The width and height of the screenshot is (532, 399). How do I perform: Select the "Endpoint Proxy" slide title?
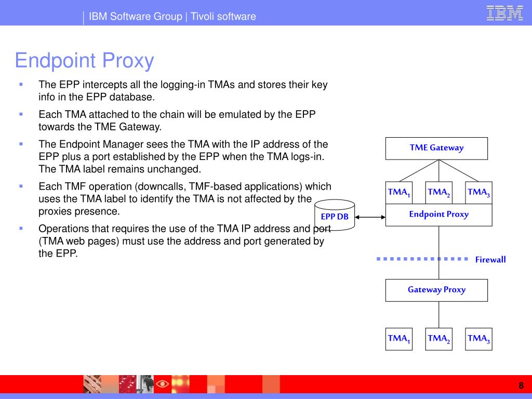[x=85, y=60]
